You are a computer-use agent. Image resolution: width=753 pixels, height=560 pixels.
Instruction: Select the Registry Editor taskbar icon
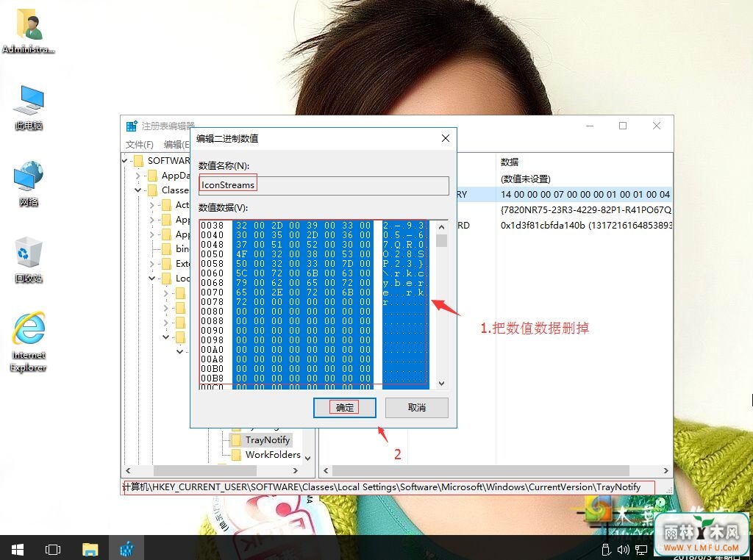pyautogui.click(x=126, y=548)
